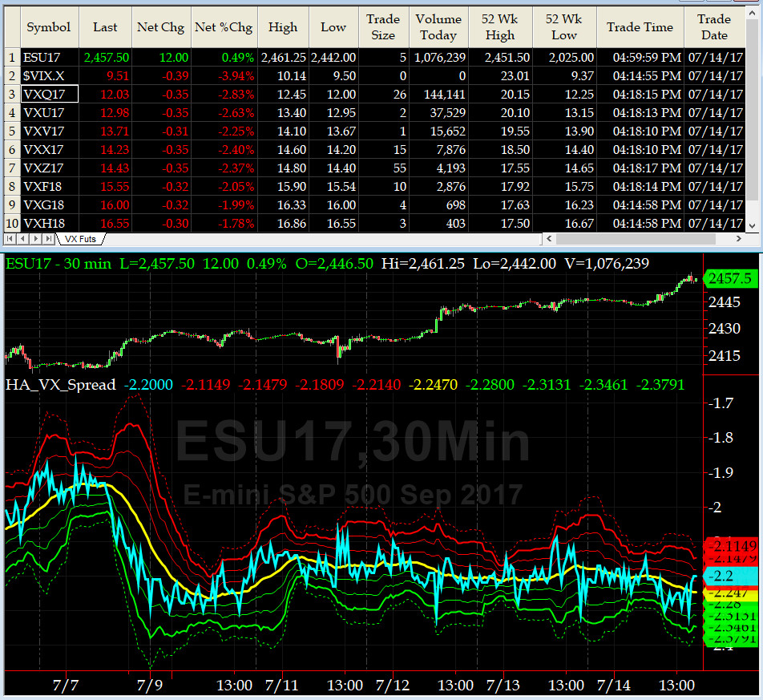This screenshot has width=763, height=700.
Task: Click ESU17 volume 1,076,239 cell
Action: (x=439, y=58)
